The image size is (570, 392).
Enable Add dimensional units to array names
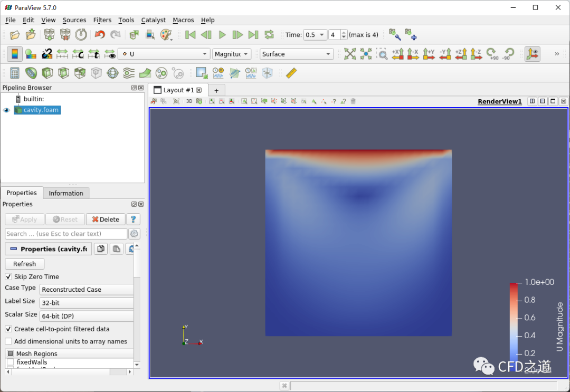click(8, 341)
